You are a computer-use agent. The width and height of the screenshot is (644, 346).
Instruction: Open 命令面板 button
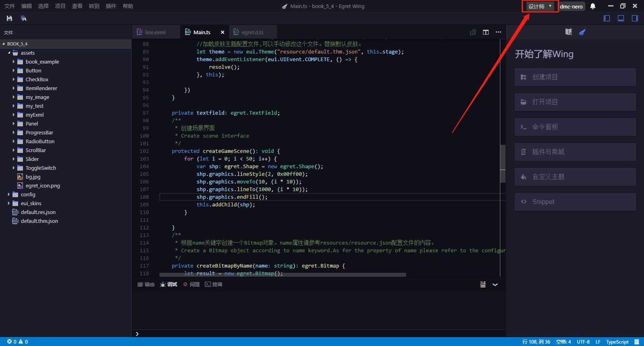[575, 127]
